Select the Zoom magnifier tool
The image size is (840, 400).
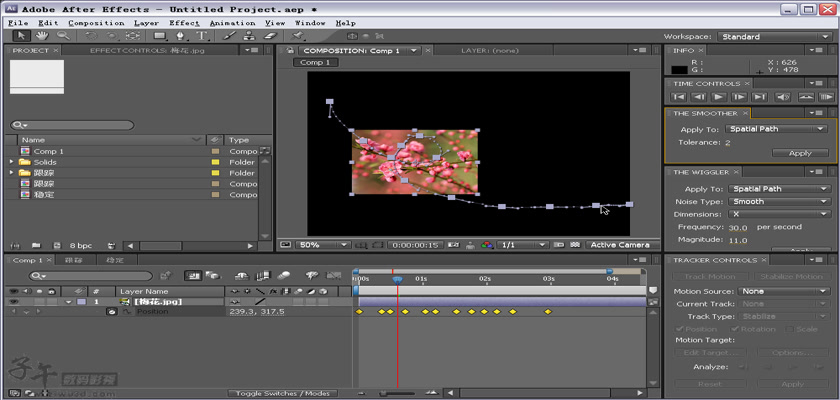tap(63, 36)
